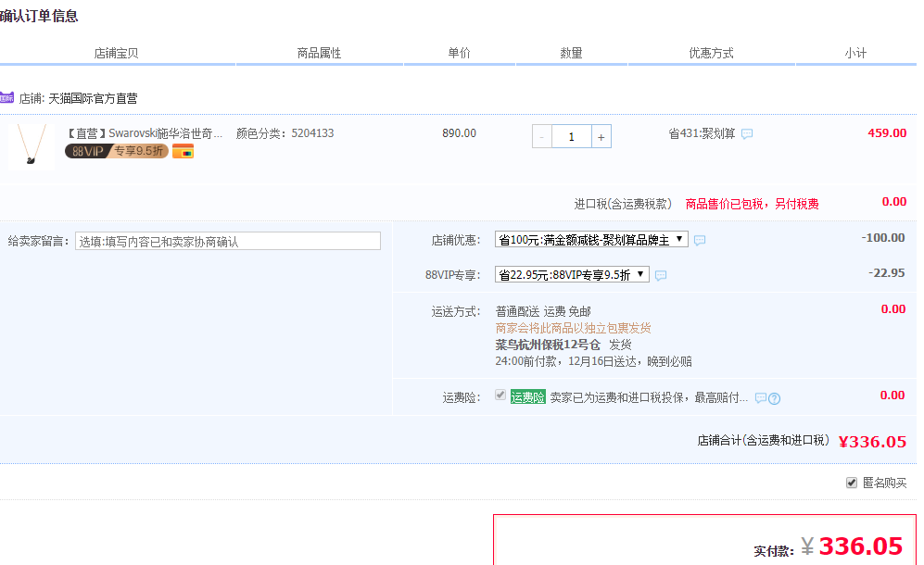
Task: Click the comment bubble next to shipping insurance text
Action: click(x=759, y=397)
